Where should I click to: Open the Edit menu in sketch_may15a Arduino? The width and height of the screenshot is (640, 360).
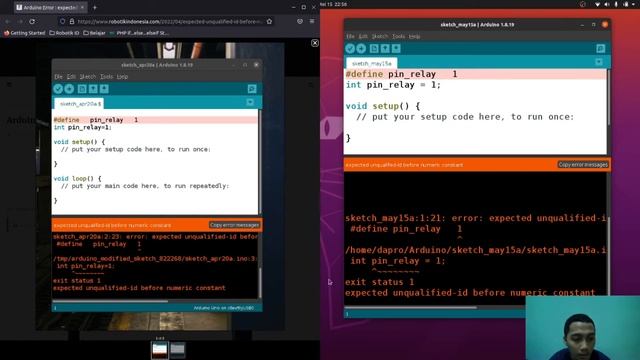363,36
